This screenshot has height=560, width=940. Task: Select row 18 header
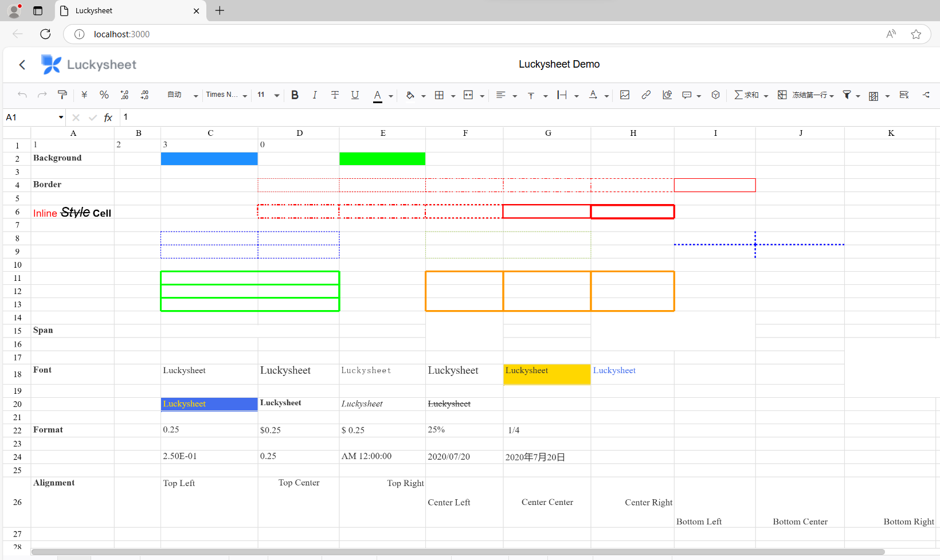pos(17,374)
